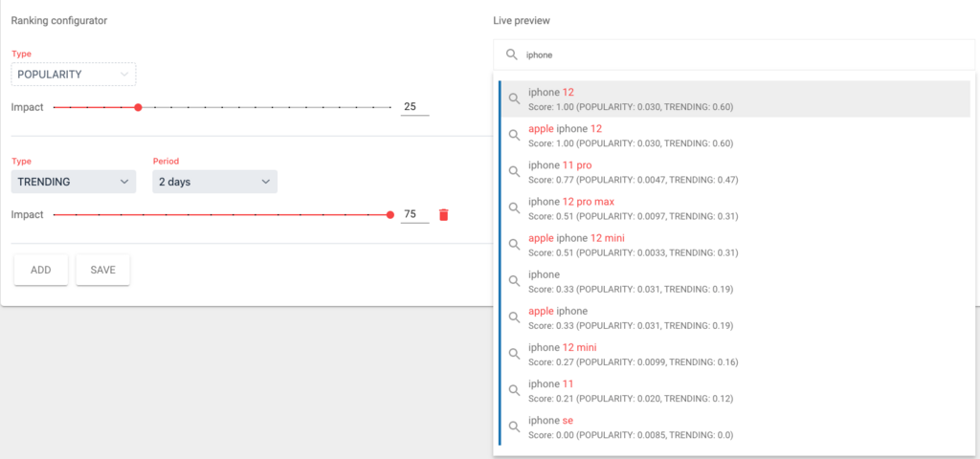Select the 'iphone 11' suggestion

pos(736,391)
